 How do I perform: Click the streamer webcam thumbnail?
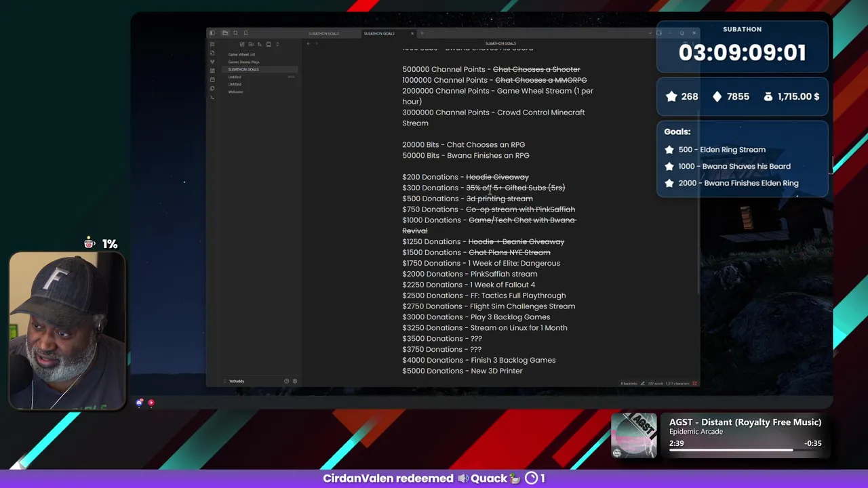tap(67, 331)
